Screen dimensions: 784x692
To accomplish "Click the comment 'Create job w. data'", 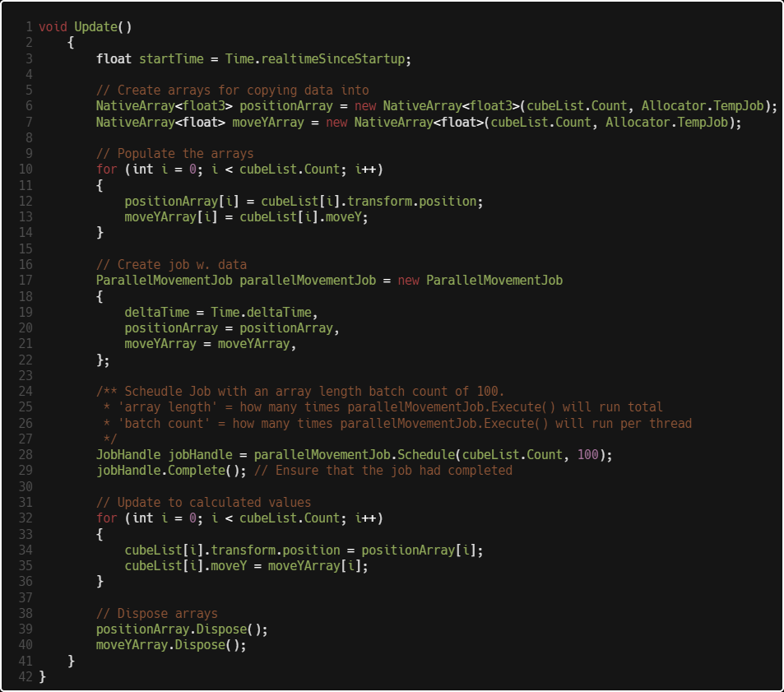I will (171, 264).
